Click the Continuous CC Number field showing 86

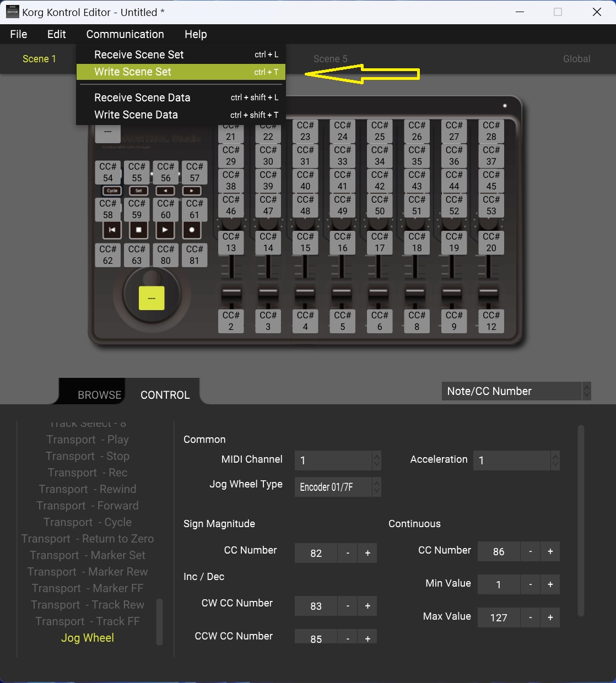(x=499, y=551)
